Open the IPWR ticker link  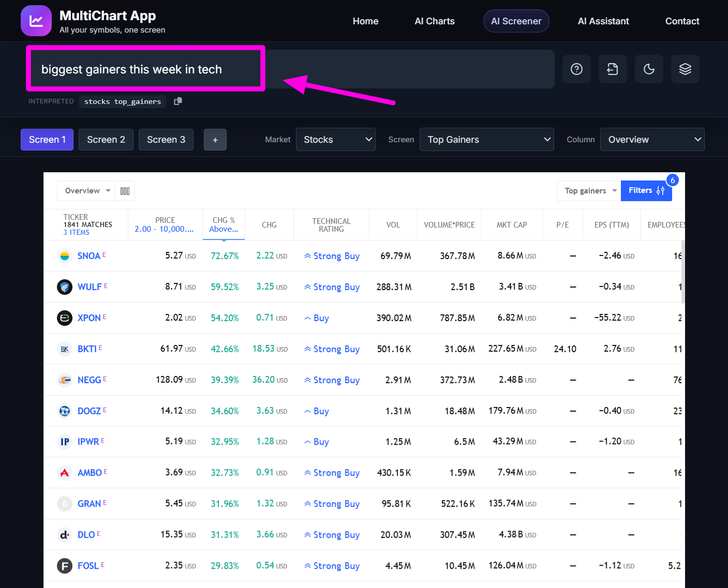click(x=88, y=442)
